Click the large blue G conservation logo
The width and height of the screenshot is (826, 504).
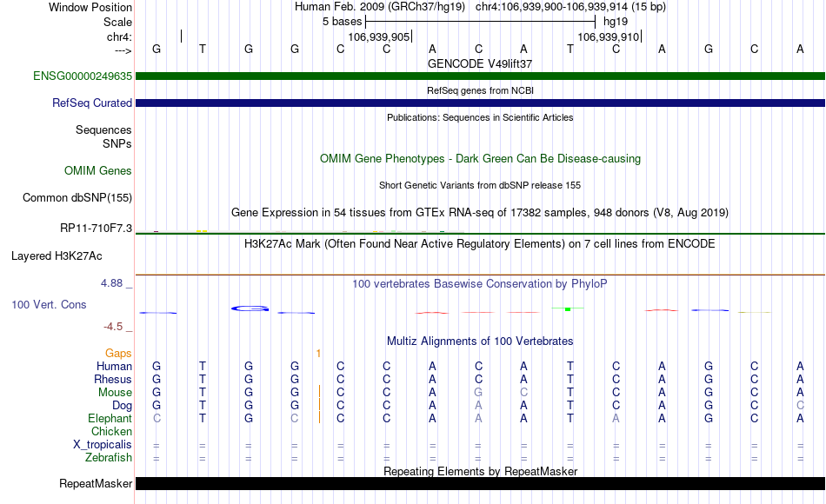(250, 308)
